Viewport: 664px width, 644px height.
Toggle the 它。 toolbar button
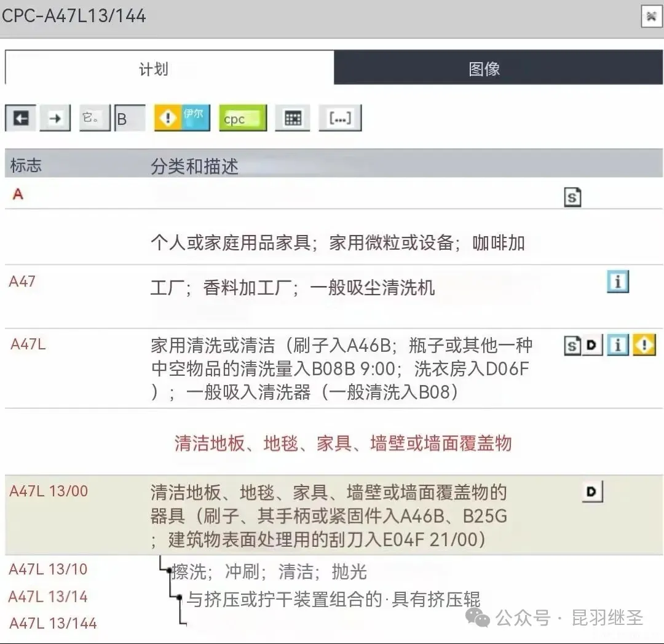pos(95,118)
